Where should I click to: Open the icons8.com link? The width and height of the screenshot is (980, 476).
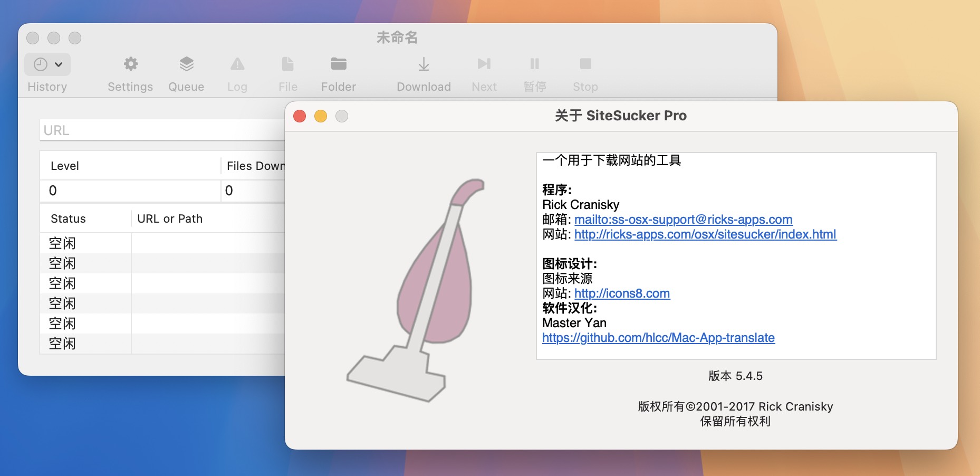click(x=622, y=293)
